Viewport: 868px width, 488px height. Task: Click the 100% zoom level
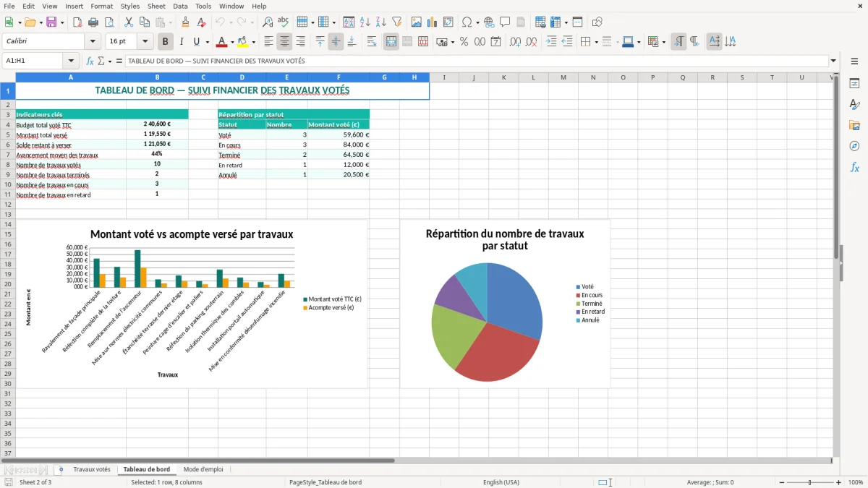856,482
